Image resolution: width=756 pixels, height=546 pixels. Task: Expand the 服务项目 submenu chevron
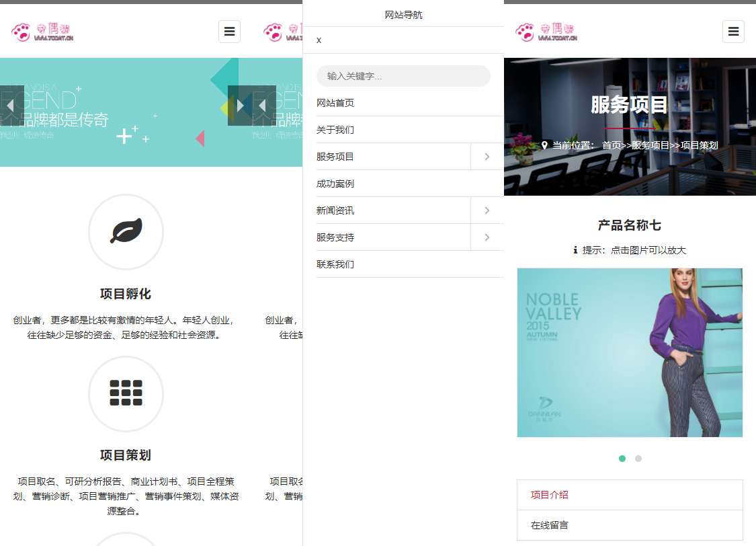487,156
